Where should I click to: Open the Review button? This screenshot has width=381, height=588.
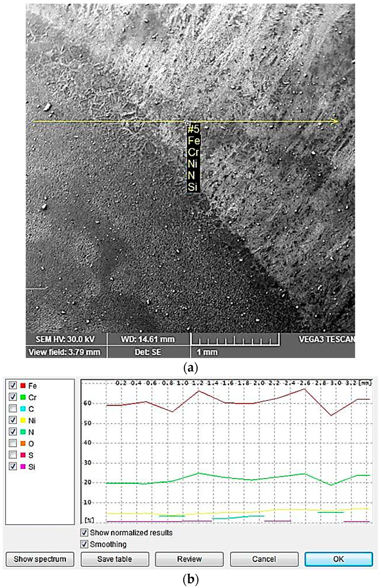tap(189, 559)
